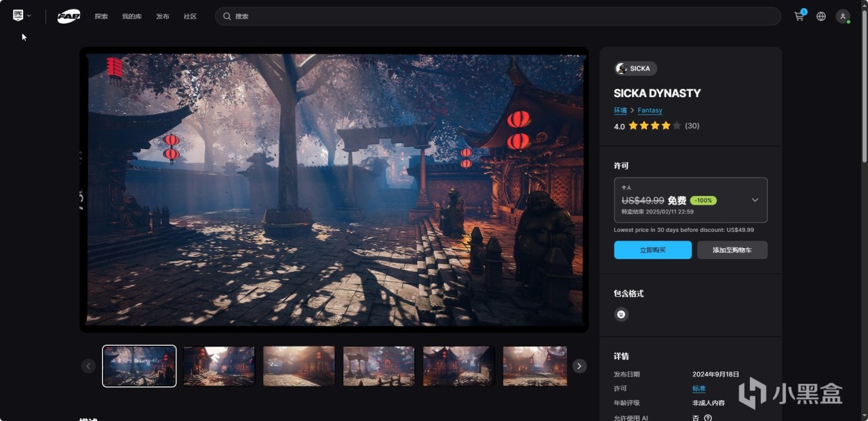Select the sixth gallery thumbnail
Screen dimensions: 868x421
point(535,366)
